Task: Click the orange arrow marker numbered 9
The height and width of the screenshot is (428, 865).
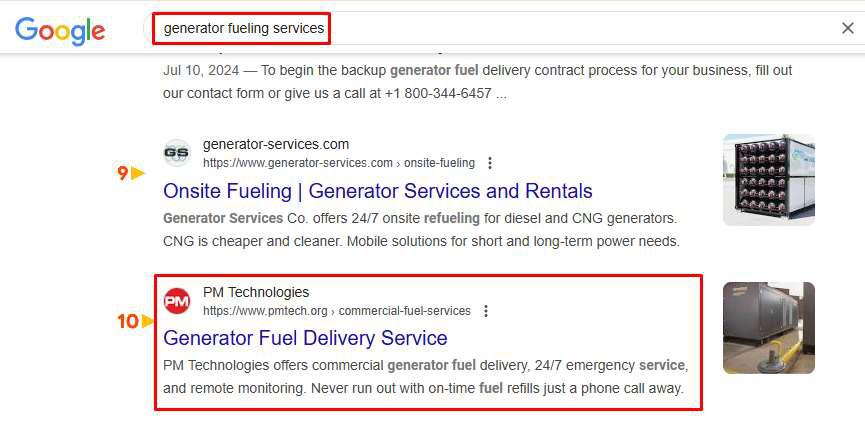Action: tap(131, 173)
